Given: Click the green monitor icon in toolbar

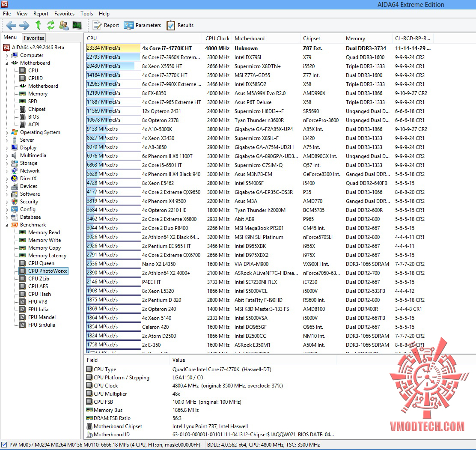Looking at the screenshot, I should [x=77, y=25].
